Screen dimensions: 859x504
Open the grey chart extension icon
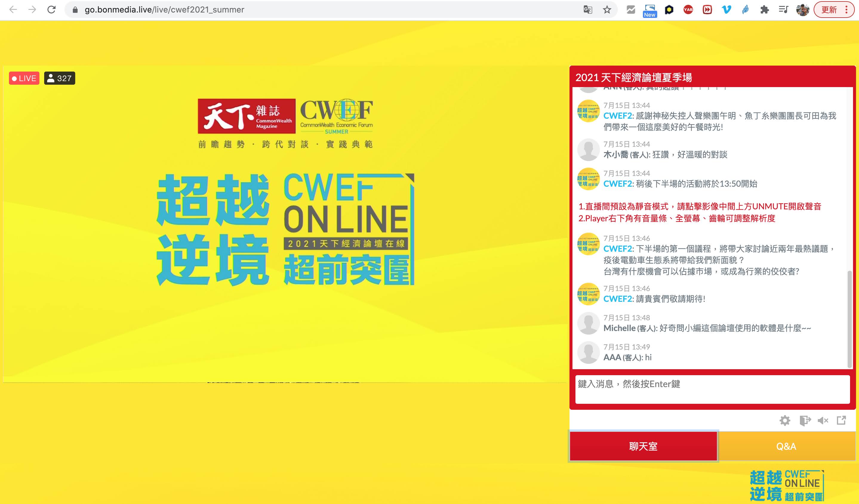tap(631, 10)
